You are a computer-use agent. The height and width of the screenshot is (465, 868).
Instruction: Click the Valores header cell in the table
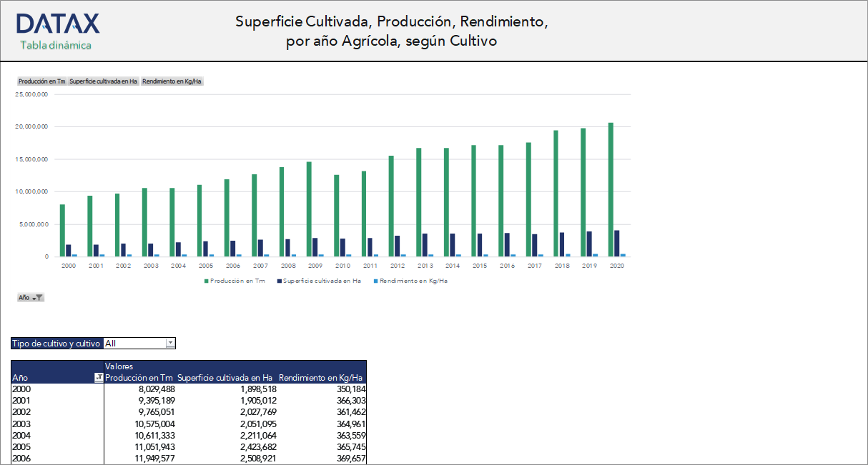point(121,366)
